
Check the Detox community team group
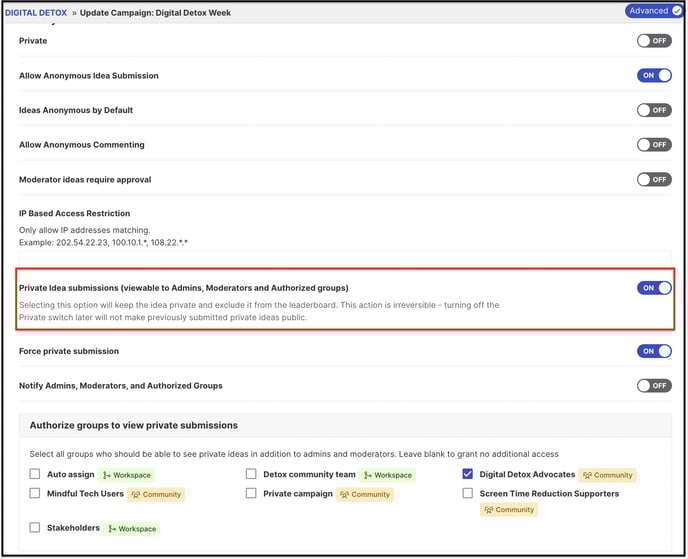pos(251,474)
